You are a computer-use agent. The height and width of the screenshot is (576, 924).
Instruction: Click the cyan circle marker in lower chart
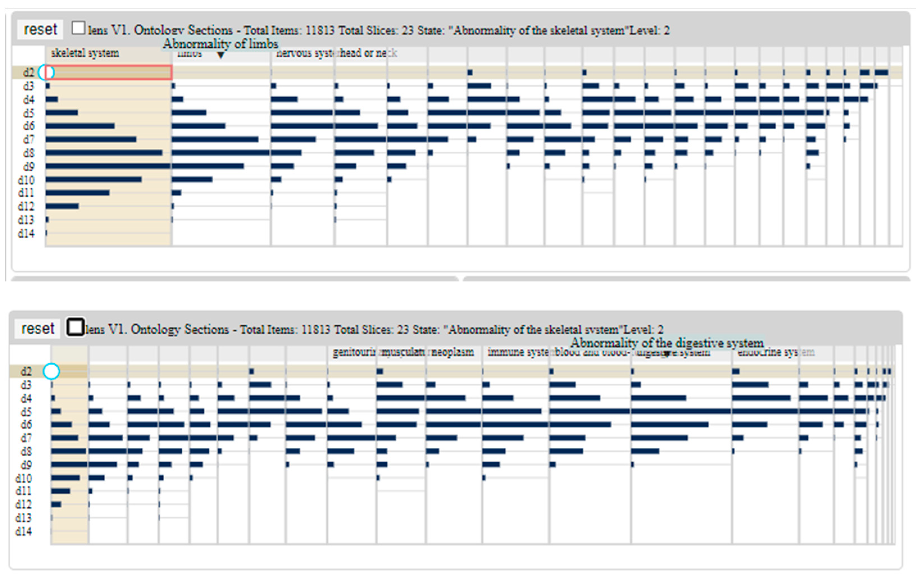tap(51, 371)
